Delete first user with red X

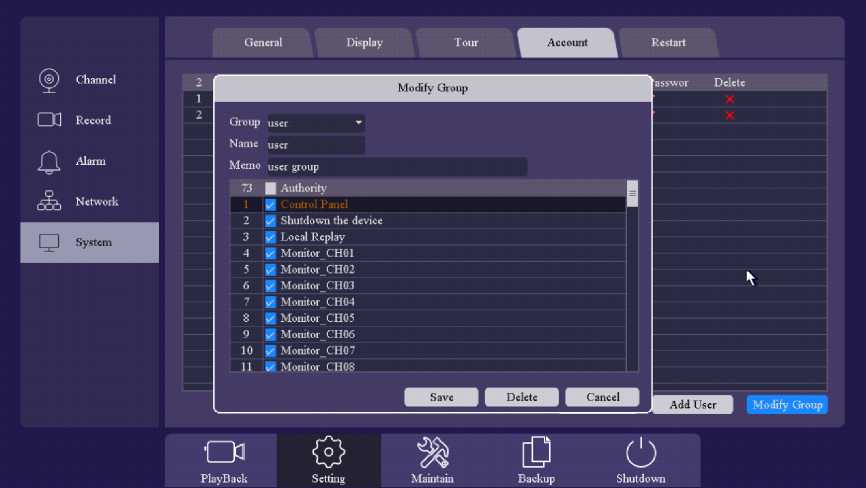[729, 99]
